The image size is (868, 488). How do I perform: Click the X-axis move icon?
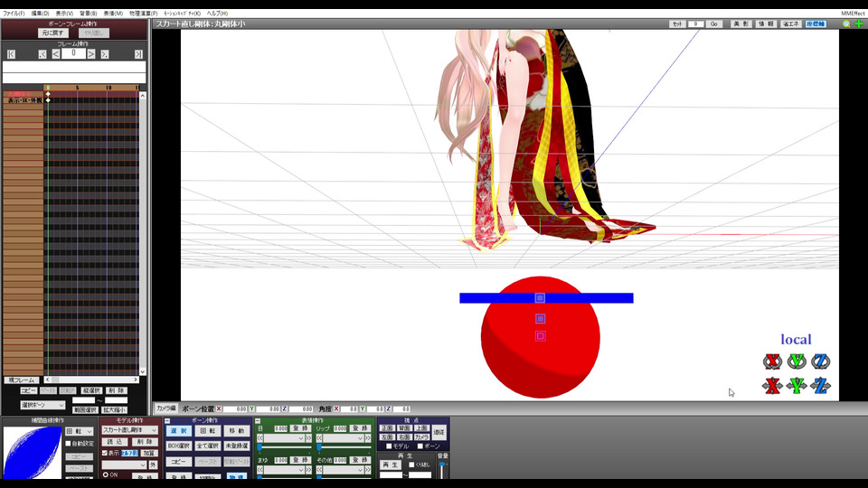coord(772,386)
